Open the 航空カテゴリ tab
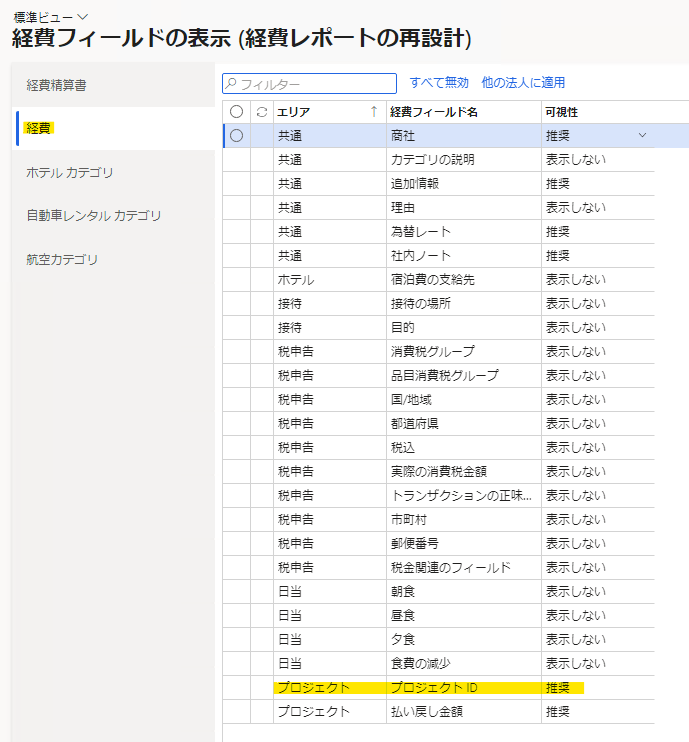The height and width of the screenshot is (742, 689). point(113,259)
